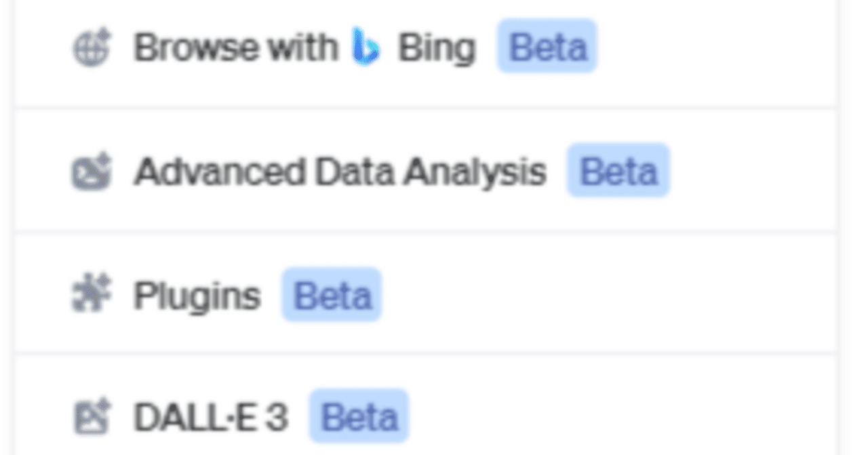
Task: Click blank area right of Advanced Data Analysis Beta
Action: pyautogui.click(x=753, y=172)
